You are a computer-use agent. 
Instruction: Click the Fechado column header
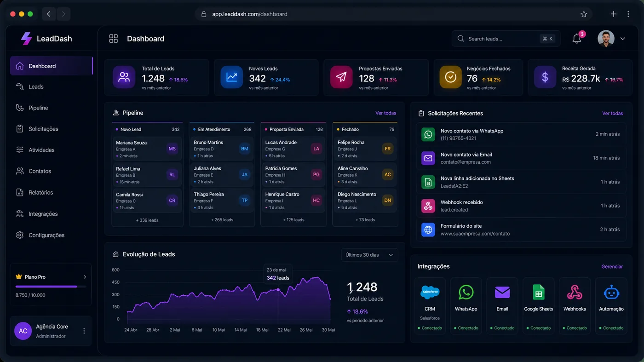pyautogui.click(x=365, y=129)
